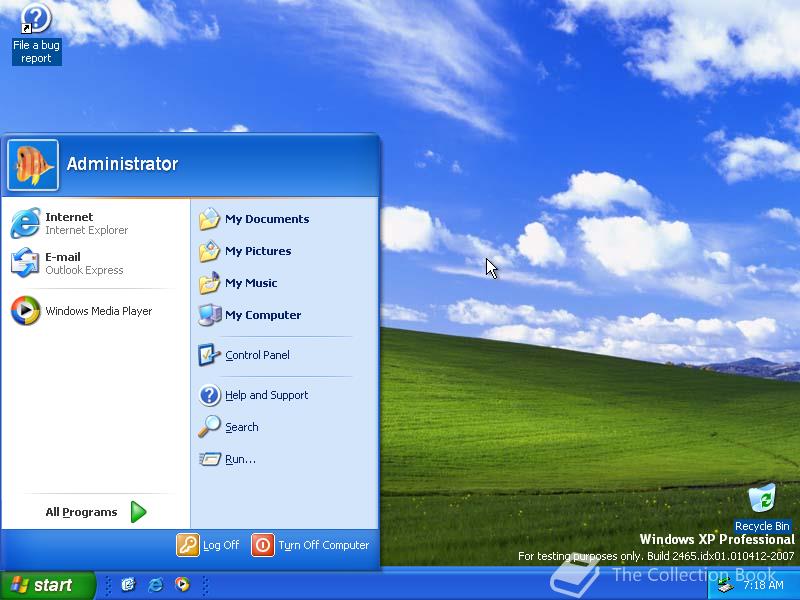Click the Administrator fish user picture

click(x=33, y=165)
